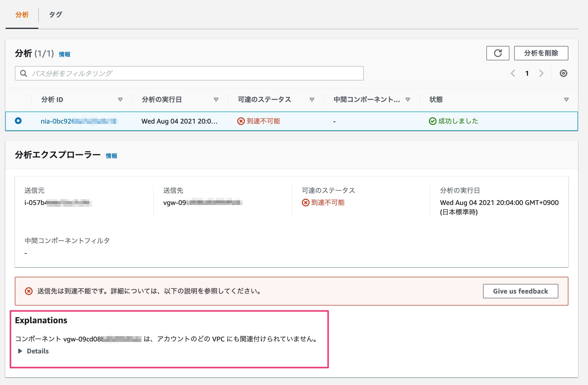588x385 pixels.
Task: Select the nia-0bc92 analysis radio button
Action: point(18,121)
